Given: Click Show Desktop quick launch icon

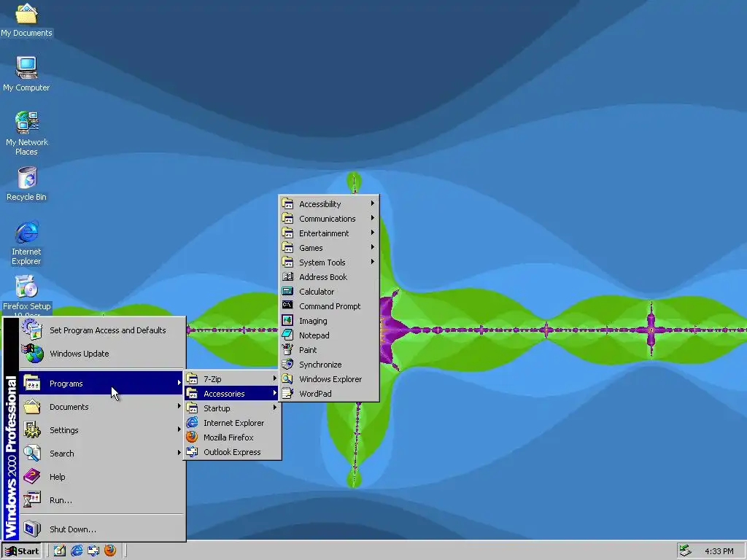Looking at the screenshot, I should 60,551.
